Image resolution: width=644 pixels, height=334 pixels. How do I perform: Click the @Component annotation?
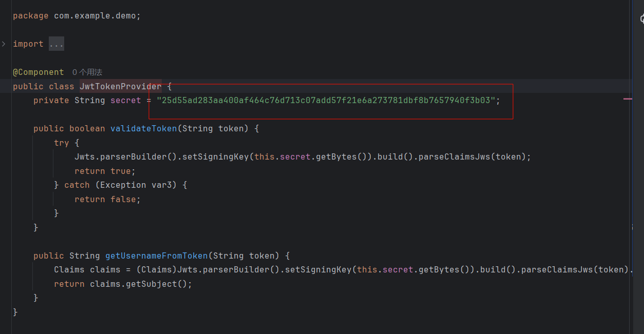(x=39, y=72)
